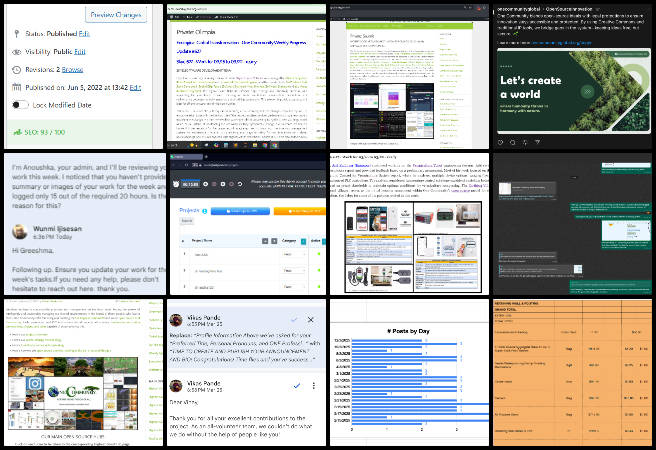Click the Instagram logo in the collage image
Screen dimensions: 656x450
coord(35,384)
